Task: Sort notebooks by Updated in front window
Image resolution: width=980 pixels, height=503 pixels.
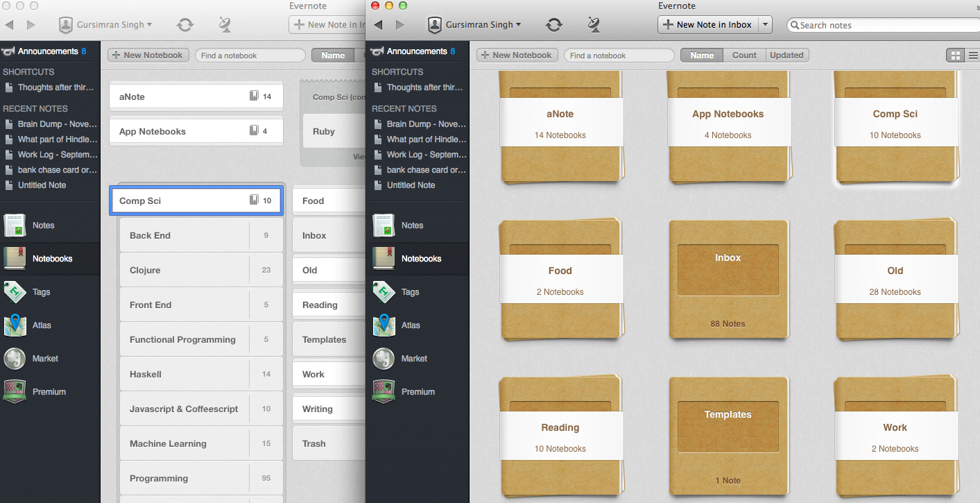Action: [x=786, y=56]
